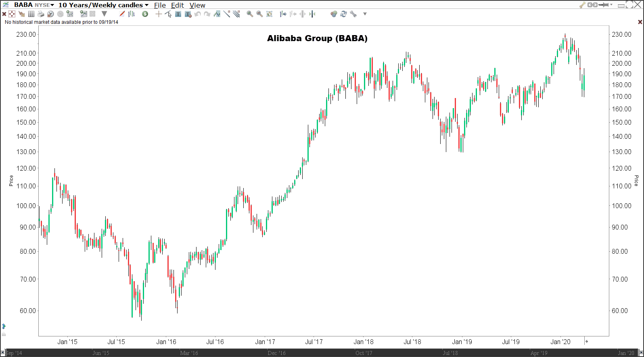Click the No historical market data message text
The height and width of the screenshot is (357, 644).
(61, 22)
